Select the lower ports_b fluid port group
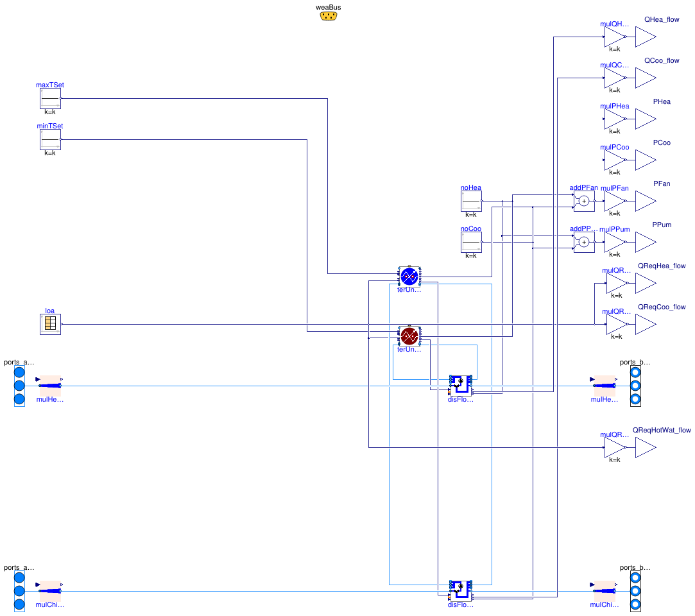This screenshot has height=616, width=695. [635, 591]
